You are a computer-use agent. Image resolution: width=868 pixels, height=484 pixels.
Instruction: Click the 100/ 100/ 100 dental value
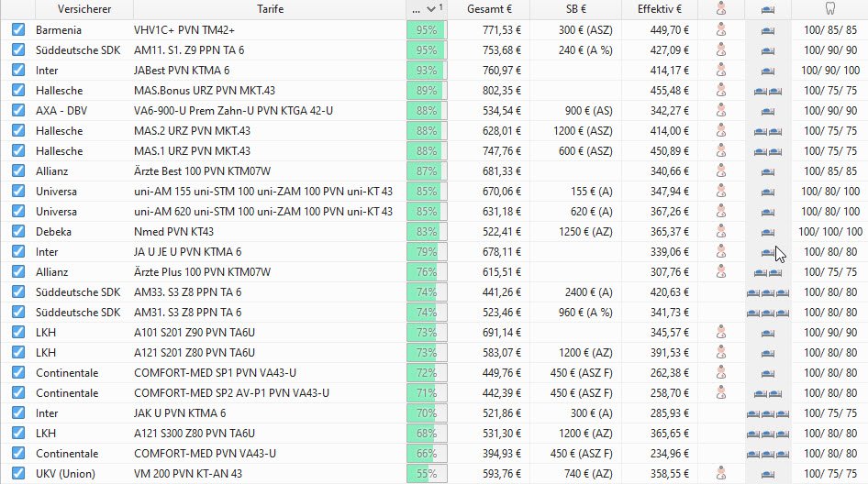830,232
